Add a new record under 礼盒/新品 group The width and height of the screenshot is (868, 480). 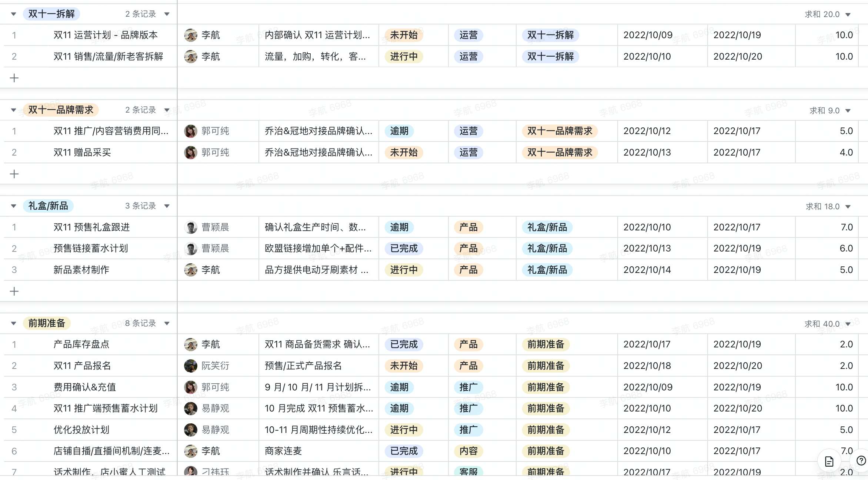pyautogui.click(x=14, y=291)
